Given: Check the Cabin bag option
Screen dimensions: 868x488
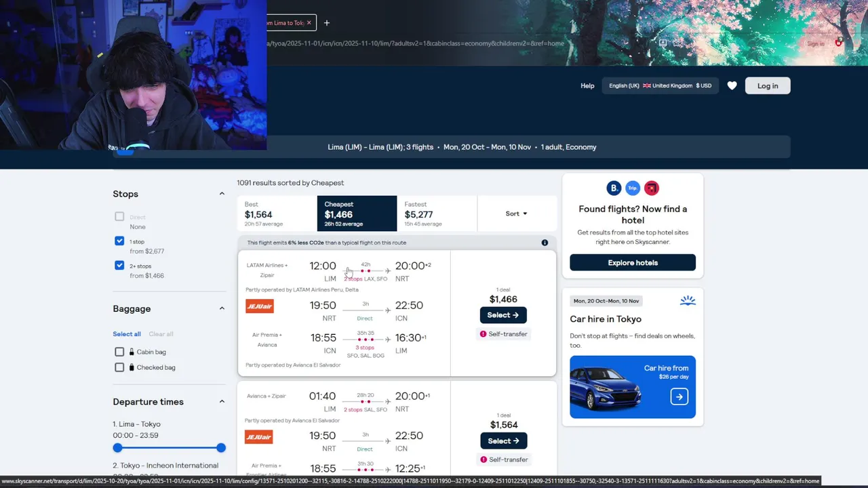Looking at the screenshot, I should 119,352.
